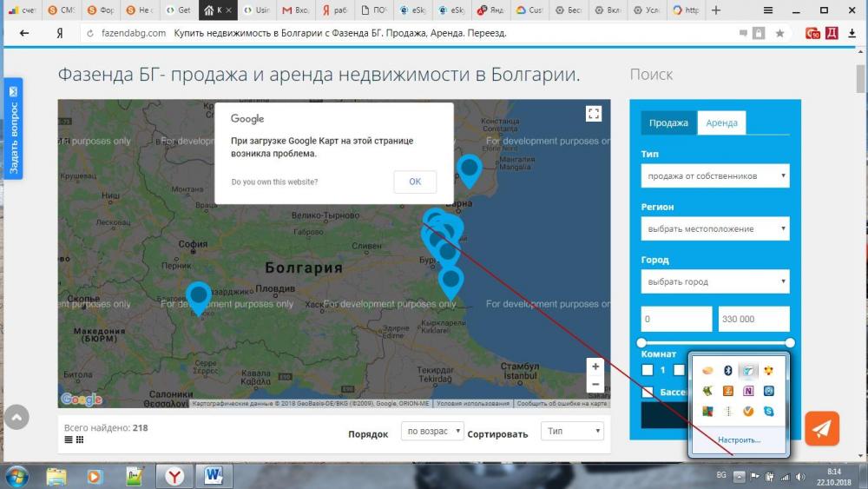This screenshot has width=868, height=489.
Task: Open Word from the taskbar
Action: point(214,476)
